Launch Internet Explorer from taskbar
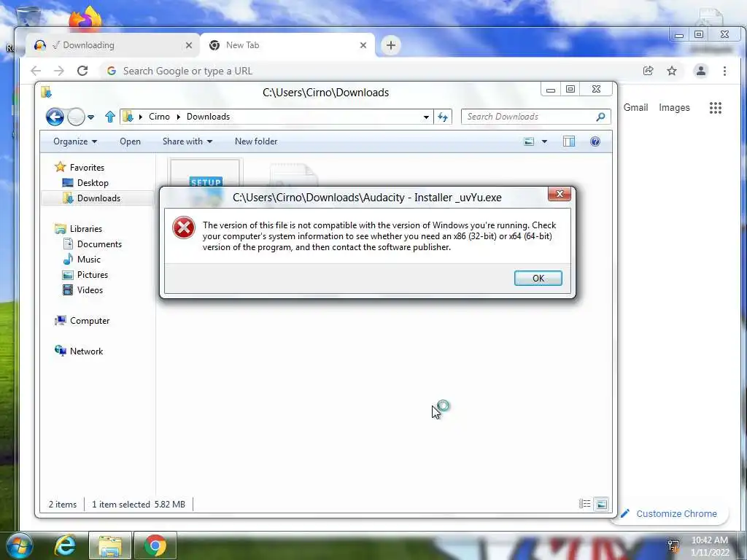The width and height of the screenshot is (747, 560). click(x=65, y=545)
